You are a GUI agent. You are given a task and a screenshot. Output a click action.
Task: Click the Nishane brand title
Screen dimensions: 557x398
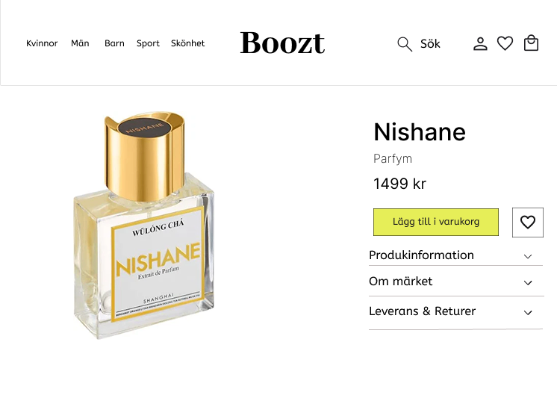click(420, 132)
